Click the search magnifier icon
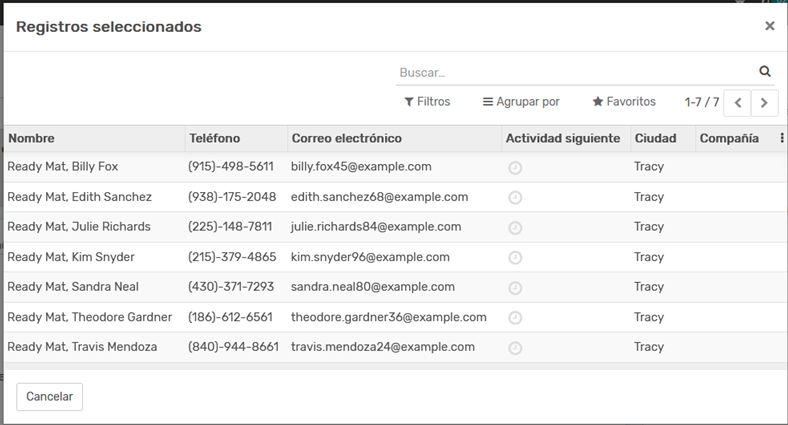The height and width of the screenshot is (425, 788). (765, 72)
